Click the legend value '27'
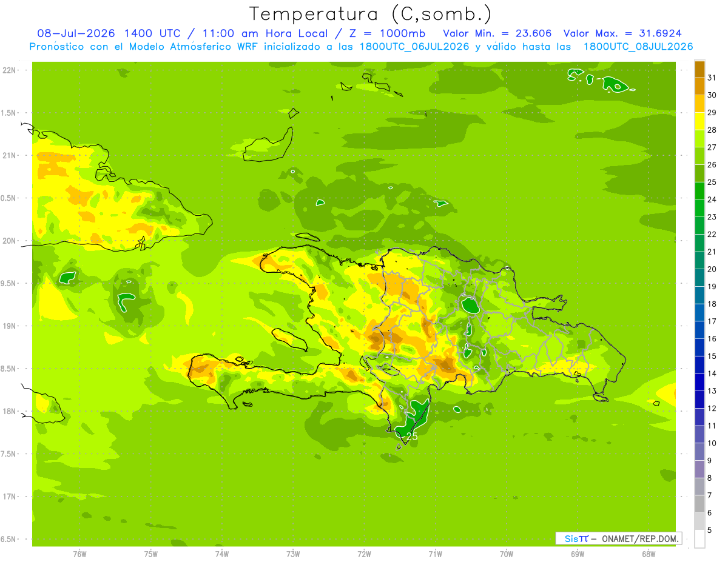The image size is (728, 562). [712, 147]
